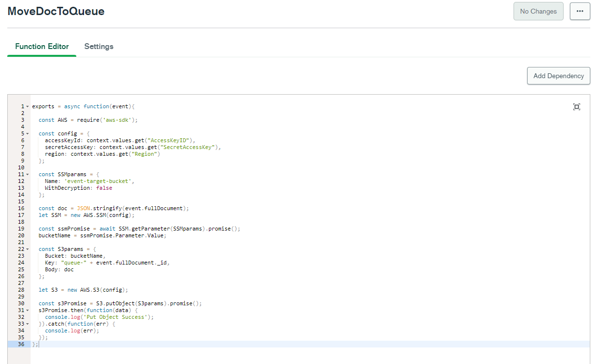Click the MoveDocToQueue page title

point(56,11)
